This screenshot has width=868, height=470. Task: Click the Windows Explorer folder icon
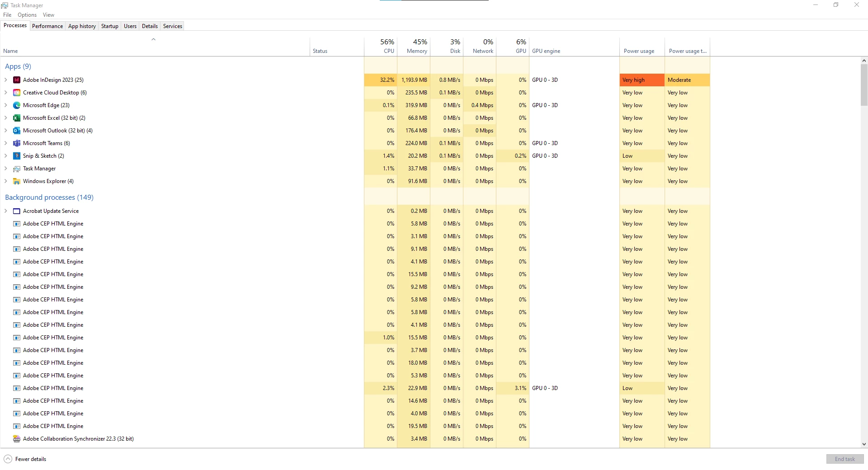[x=17, y=181]
